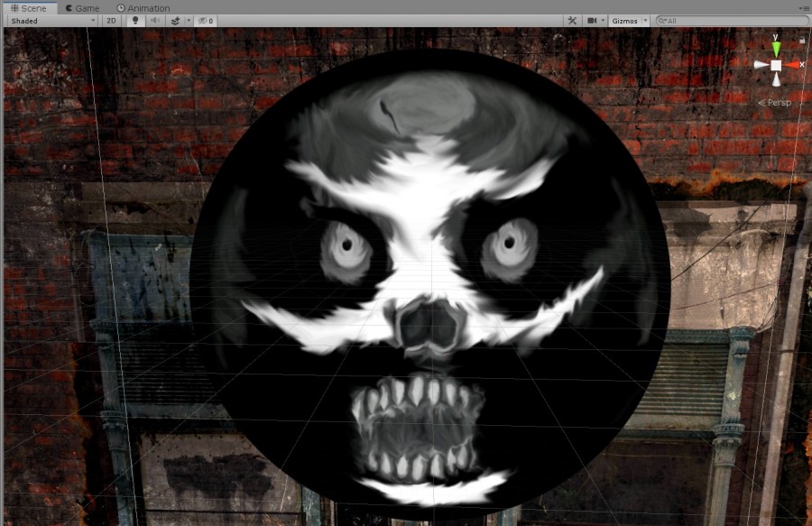Viewport: 812px width, 526px height.
Task: Click the red X axis cone on gizmo
Action: click(793, 65)
